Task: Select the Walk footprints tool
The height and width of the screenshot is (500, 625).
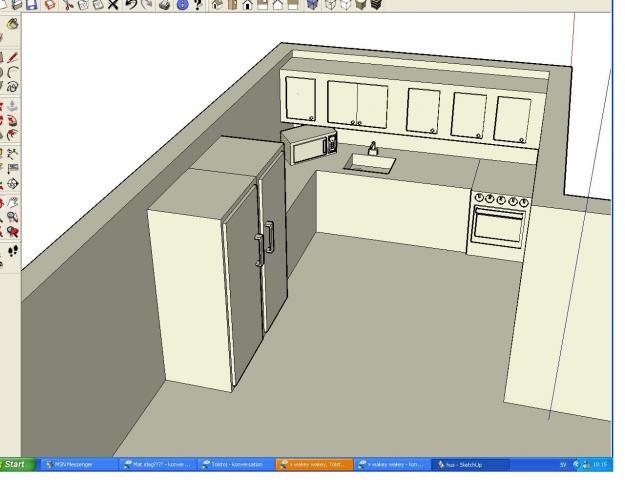Action: tap(13, 253)
